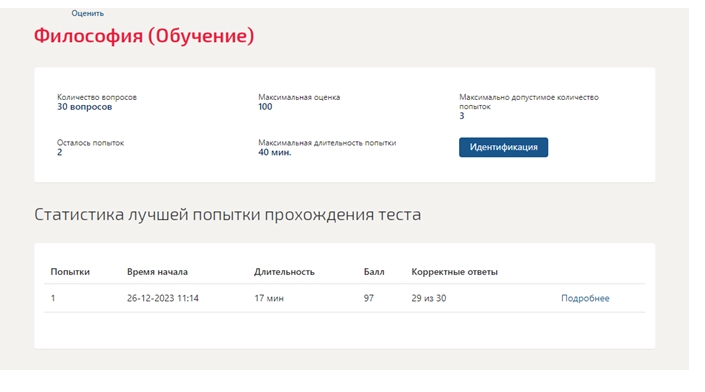The width and height of the screenshot is (705, 392).
Task: Click the Статистика лучшей попытки прохождения теста heading
Action: [x=228, y=214]
